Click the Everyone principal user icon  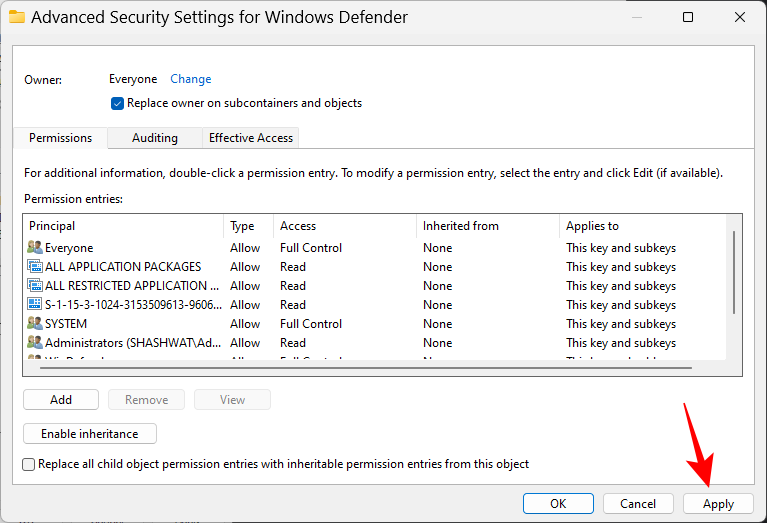pyautogui.click(x=35, y=248)
